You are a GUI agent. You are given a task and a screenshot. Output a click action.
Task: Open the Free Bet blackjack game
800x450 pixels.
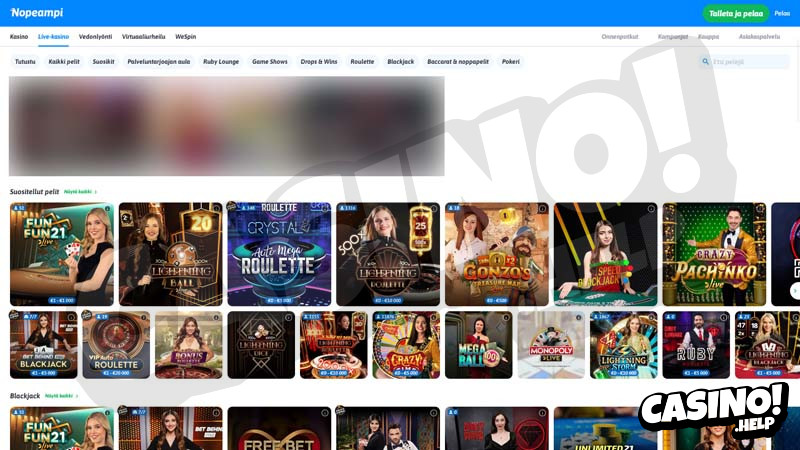click(x=279, y=429)
